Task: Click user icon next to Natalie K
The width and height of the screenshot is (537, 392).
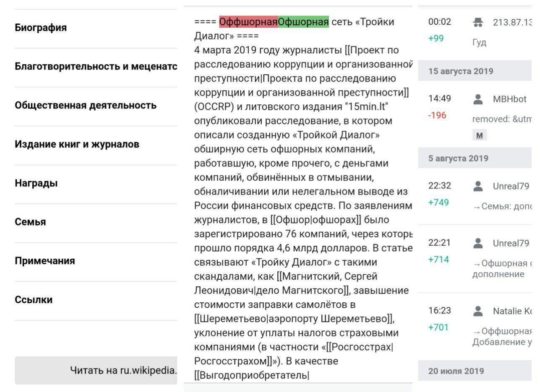Action: point(478,311)
